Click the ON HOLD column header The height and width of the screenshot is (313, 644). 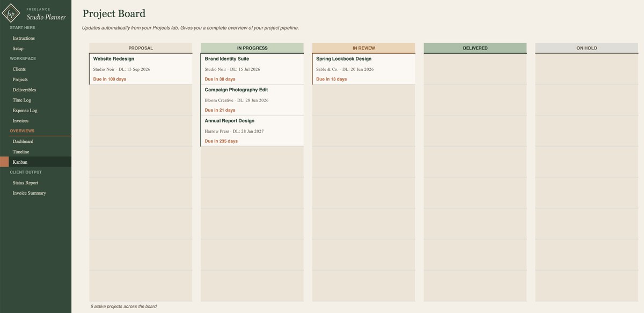point(587,48)
